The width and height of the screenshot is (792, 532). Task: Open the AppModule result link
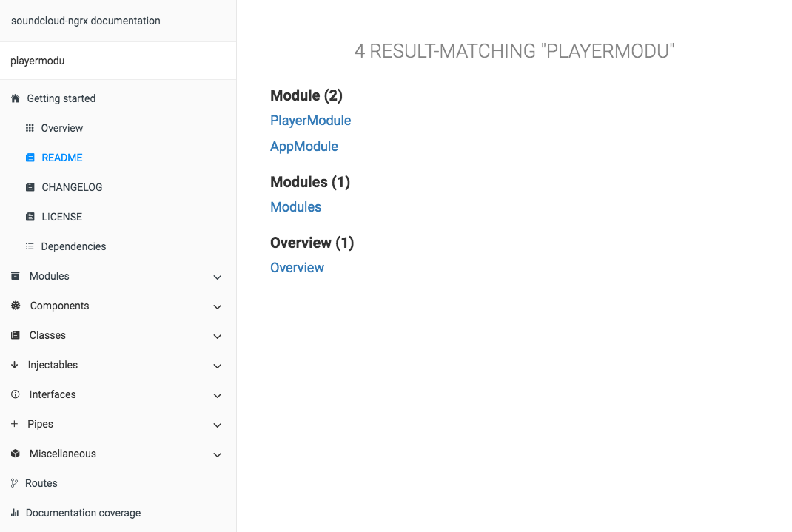303,146
